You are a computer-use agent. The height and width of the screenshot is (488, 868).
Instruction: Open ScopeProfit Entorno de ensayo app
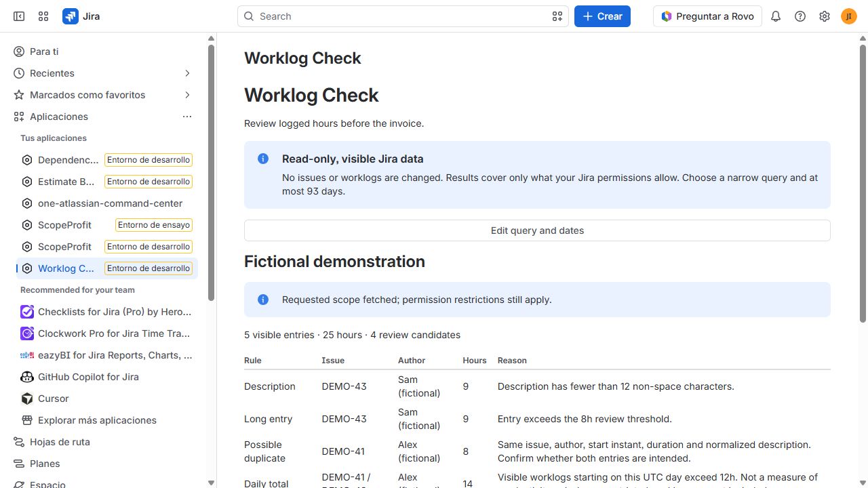107,225
